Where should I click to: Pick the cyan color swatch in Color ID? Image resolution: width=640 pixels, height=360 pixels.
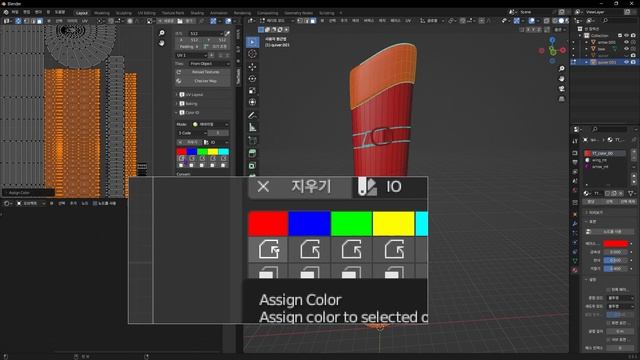pos(224,152)
